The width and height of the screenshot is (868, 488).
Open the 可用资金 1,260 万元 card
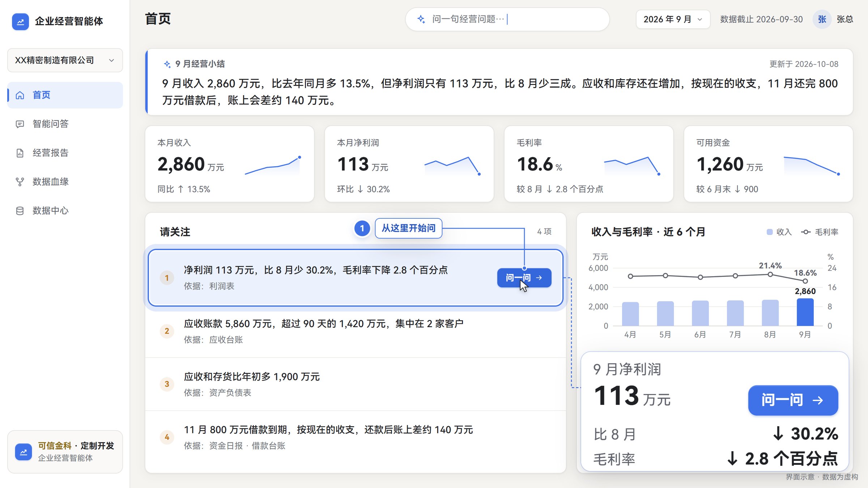[768, 164]
